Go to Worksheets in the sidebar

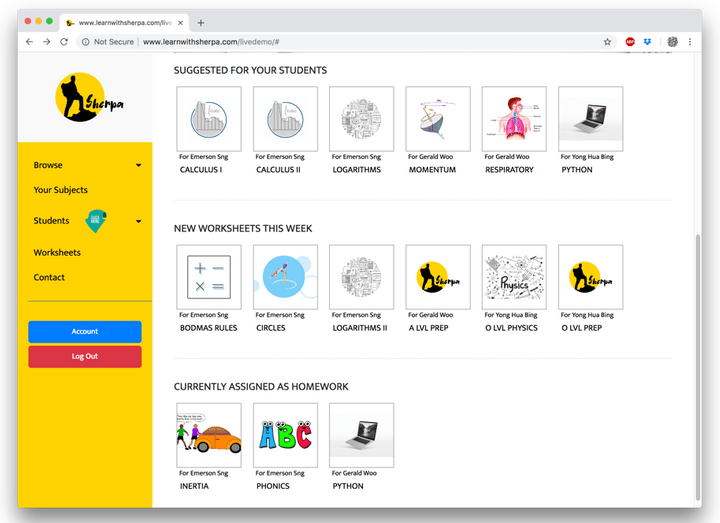click(x=57, y=253)
